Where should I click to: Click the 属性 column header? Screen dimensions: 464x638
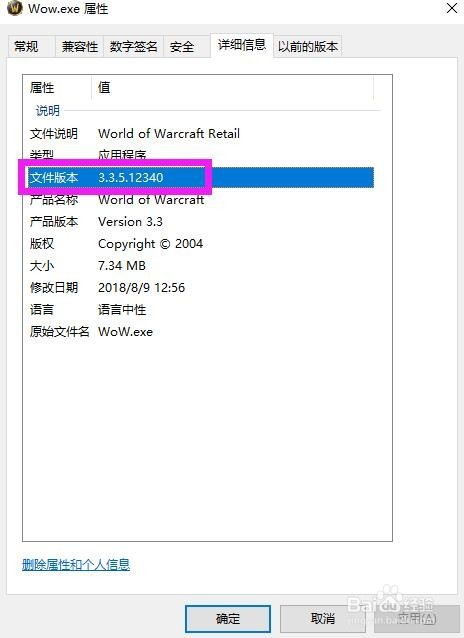[x=57, y=87]
